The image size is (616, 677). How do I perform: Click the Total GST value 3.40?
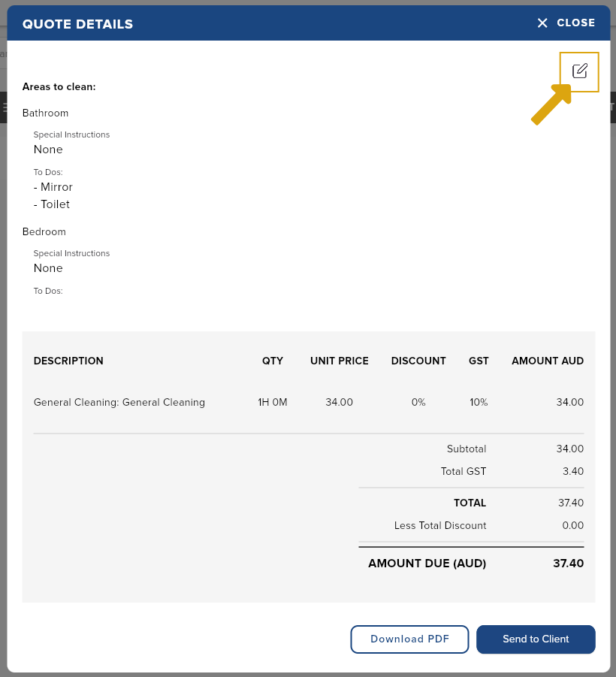[573, 471]
